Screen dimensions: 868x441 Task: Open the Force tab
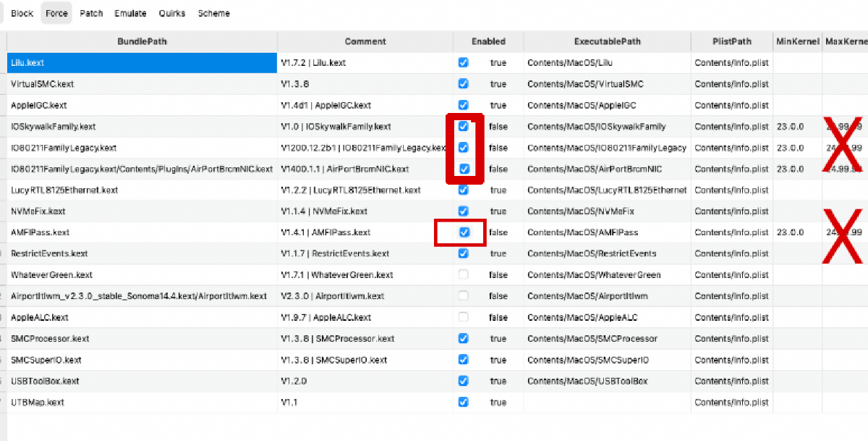point(56,13)
